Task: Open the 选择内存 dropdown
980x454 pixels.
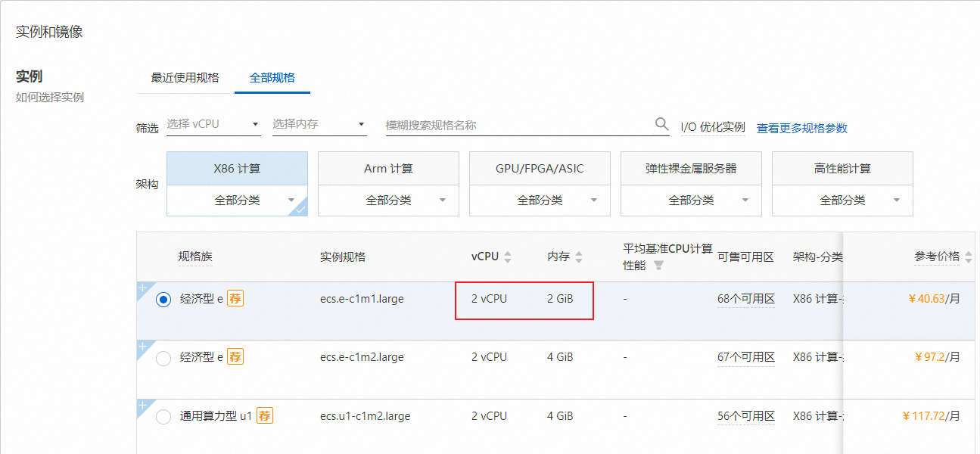Action: coord(319,124)
